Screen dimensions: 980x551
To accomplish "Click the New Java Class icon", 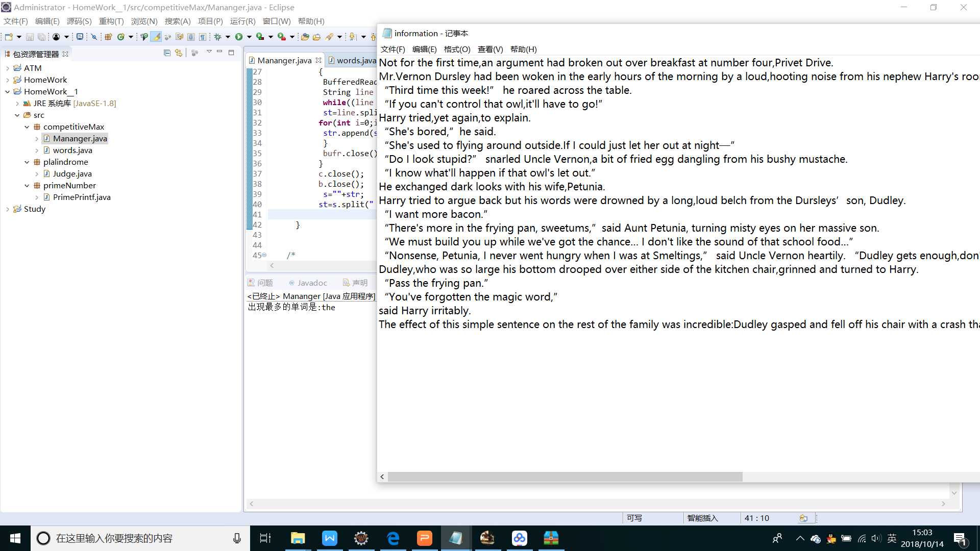I will [121, 37].
